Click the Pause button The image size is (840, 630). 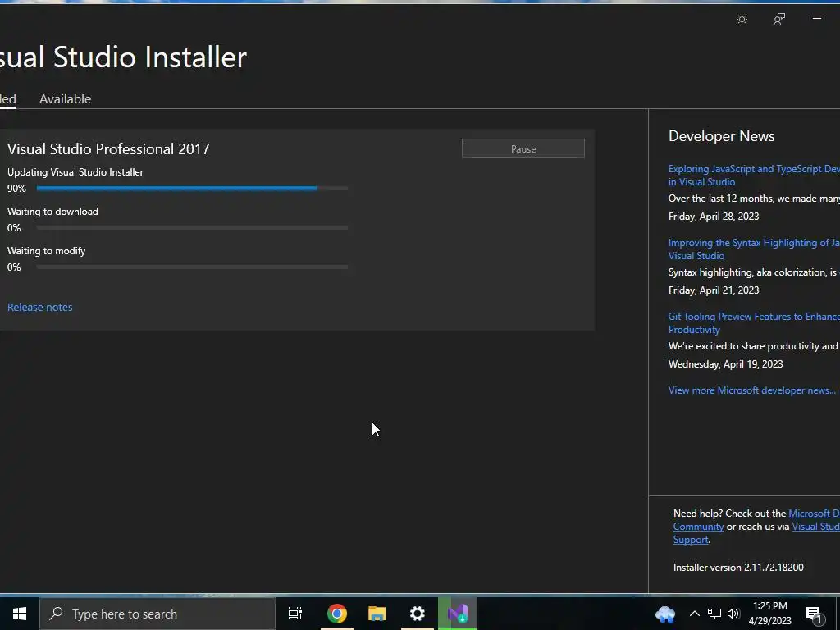[x=523, y=148]
